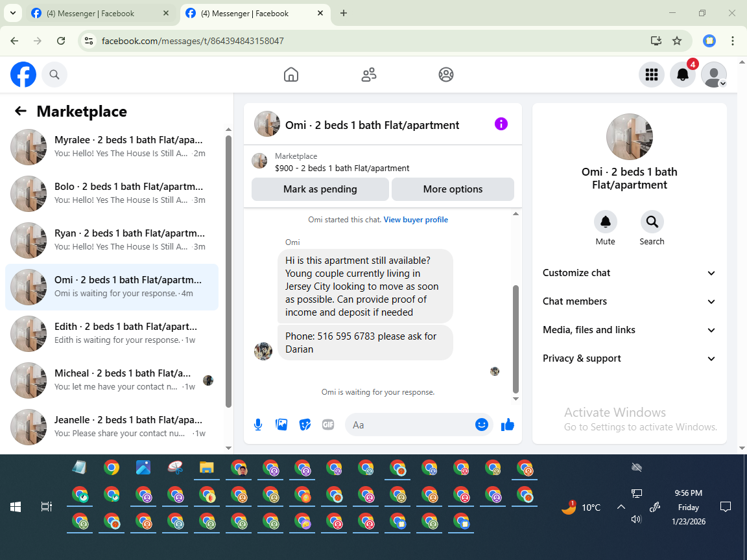Open a new browser tab
This screenshot has height=560, width=747.
click(x=344, y=14)
